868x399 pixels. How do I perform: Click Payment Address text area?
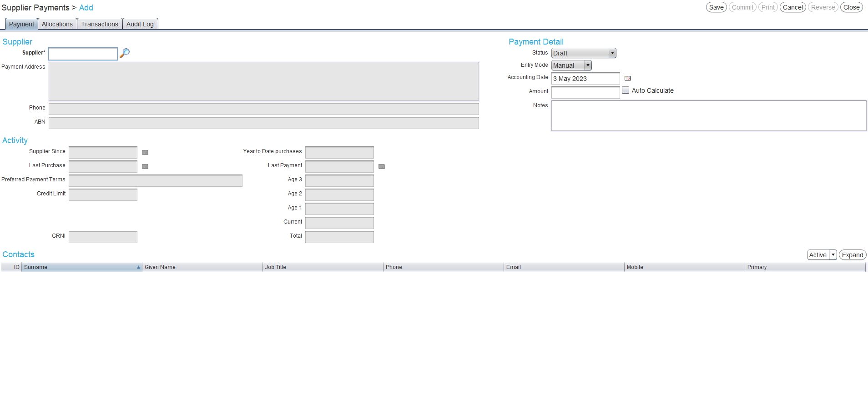click(x=264, y=81)
